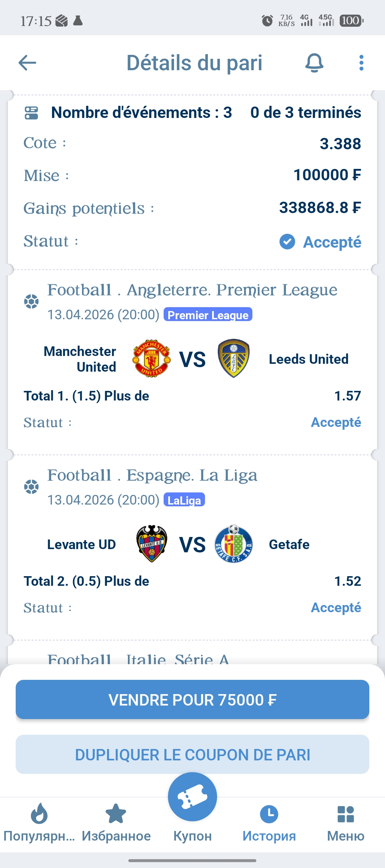Open the Избранное favorites tab
This screenshot has width=385, height=868.
[116, 822]
